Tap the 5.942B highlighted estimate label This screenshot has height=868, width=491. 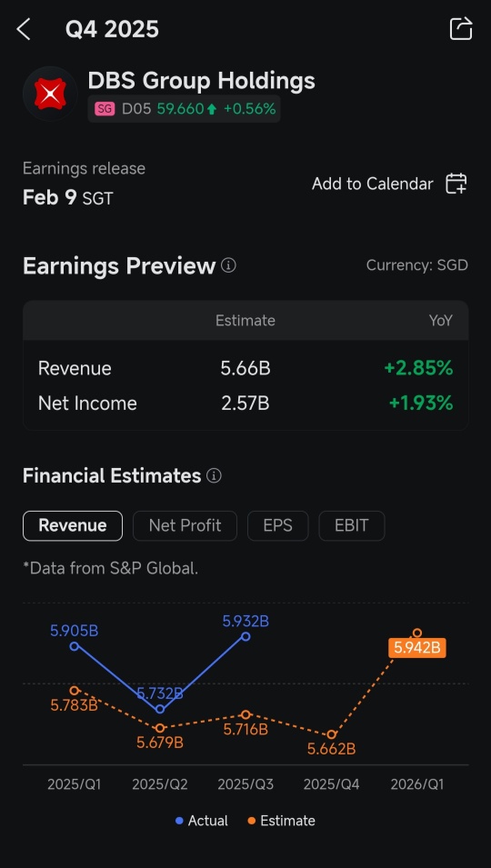point(417,648)
